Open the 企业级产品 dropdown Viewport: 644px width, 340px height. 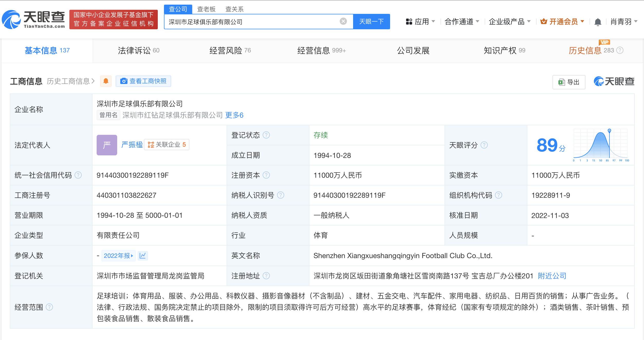coord(510,22)
